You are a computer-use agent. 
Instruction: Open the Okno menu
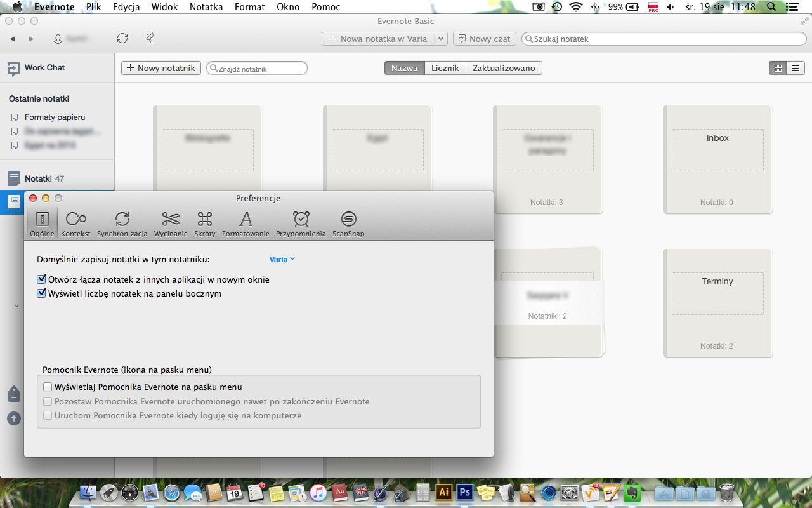288,7
